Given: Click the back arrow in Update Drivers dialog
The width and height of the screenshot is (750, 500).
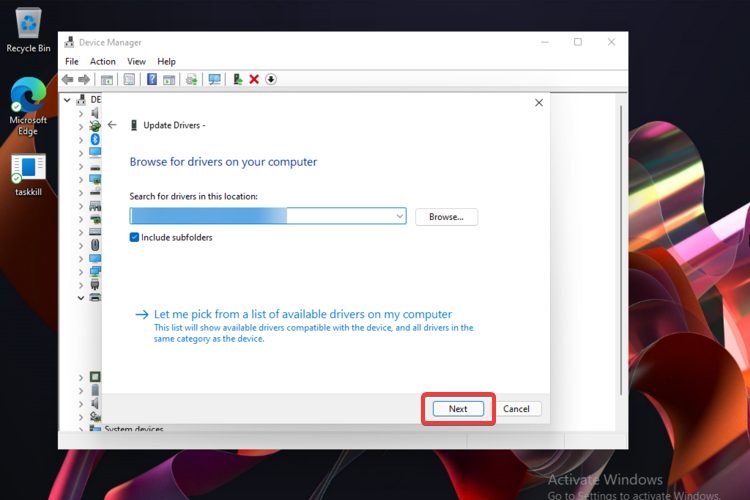Looking at the screenshot, I should tap(112, 125).
